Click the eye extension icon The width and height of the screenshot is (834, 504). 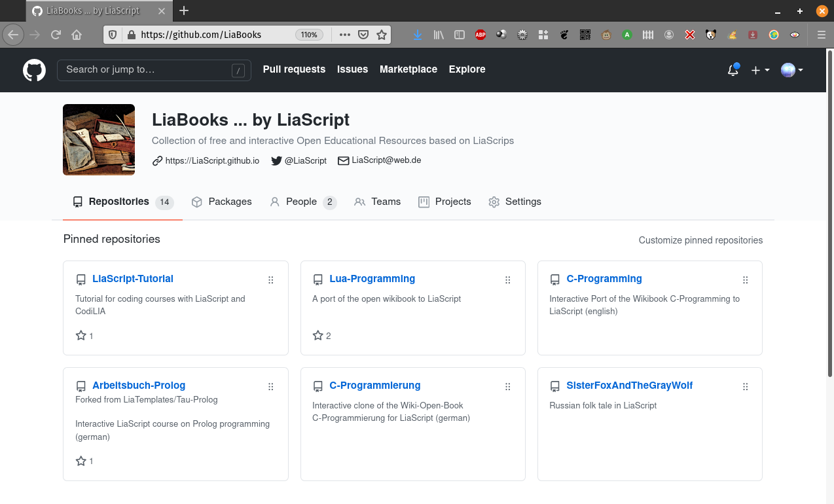tap(795, 35)
